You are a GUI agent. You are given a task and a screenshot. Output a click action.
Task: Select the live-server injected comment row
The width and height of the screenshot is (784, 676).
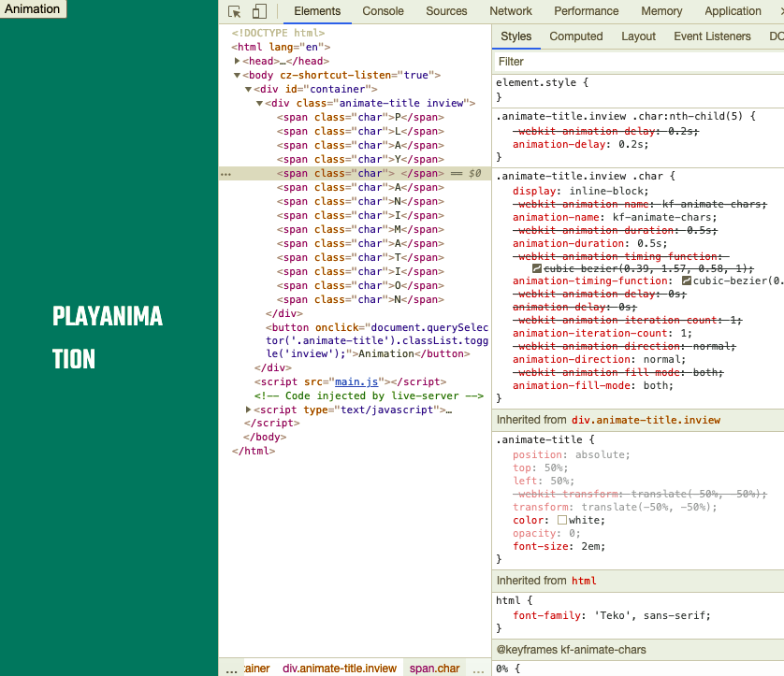pyautogui.click(x=369, y=396)
